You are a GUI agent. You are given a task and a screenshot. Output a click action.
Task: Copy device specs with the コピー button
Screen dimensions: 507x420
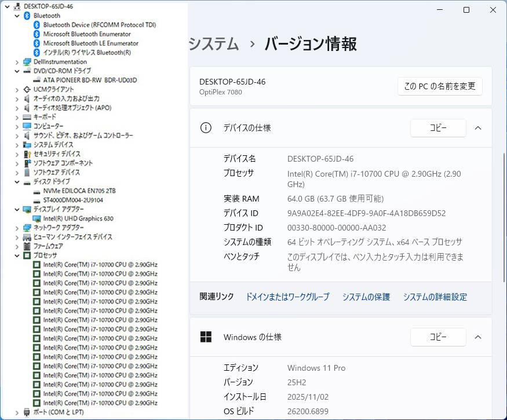(439, 128)
